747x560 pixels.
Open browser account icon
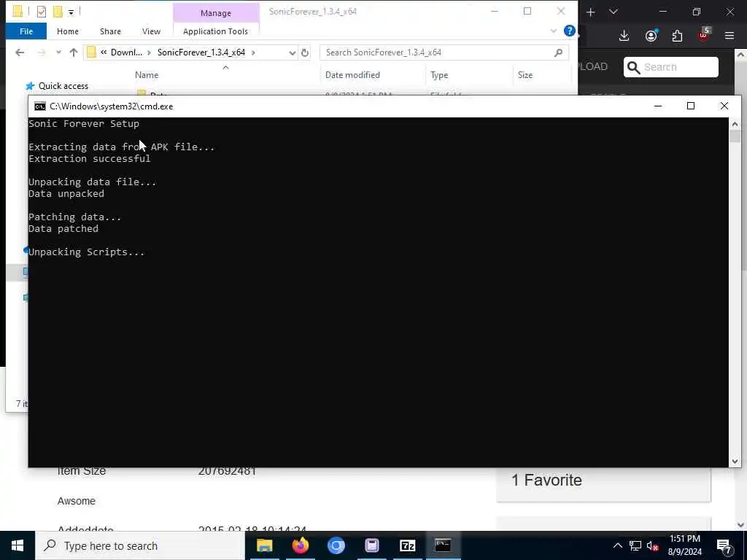[x=651, y=36]
